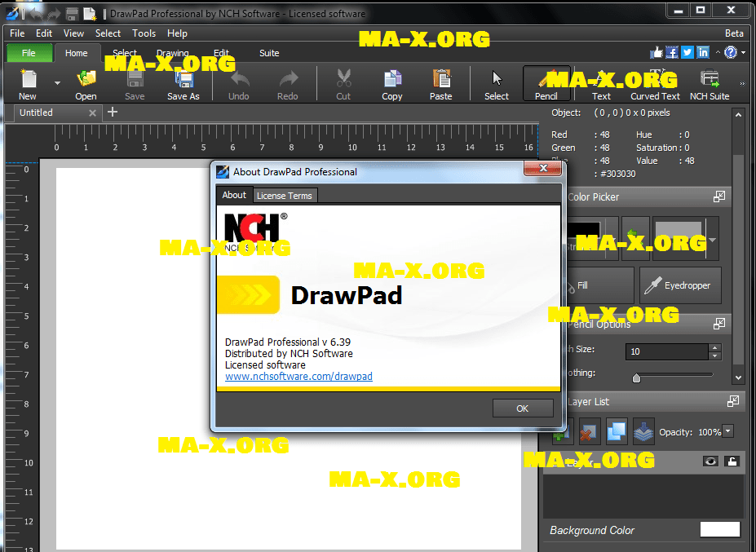The image size is (756, 552).
Task: Activate the Eyedropper button
Action: pos(680,285)
